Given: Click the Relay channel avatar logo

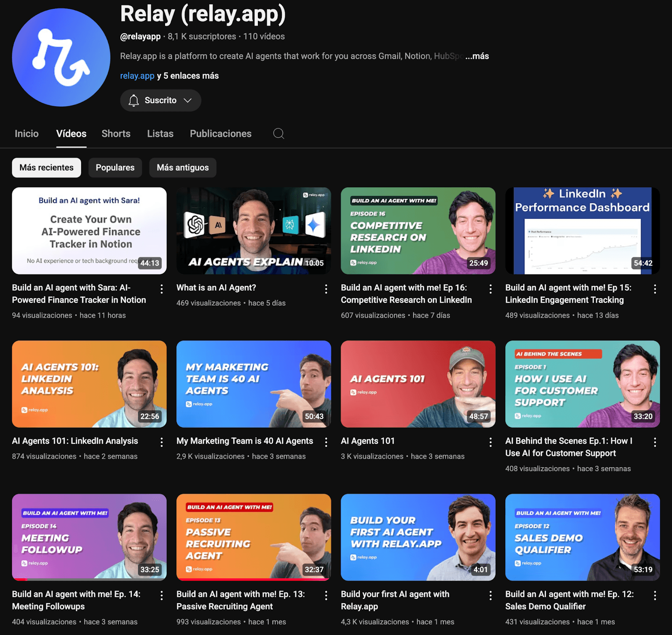Looking at the screenshot, I should pyautogui.click(x=61, y=57).
